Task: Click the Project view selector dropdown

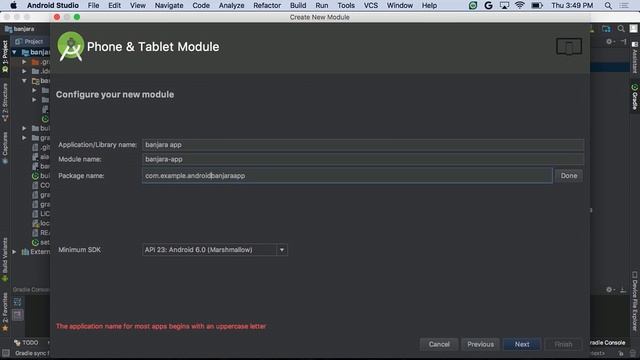Action: pos(29,41)
